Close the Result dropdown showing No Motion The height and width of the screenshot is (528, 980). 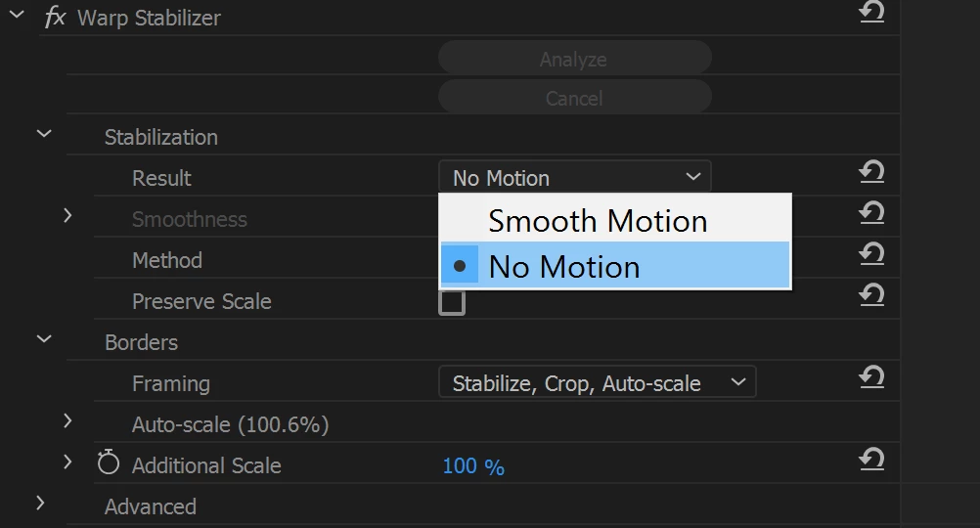point(575,177)
